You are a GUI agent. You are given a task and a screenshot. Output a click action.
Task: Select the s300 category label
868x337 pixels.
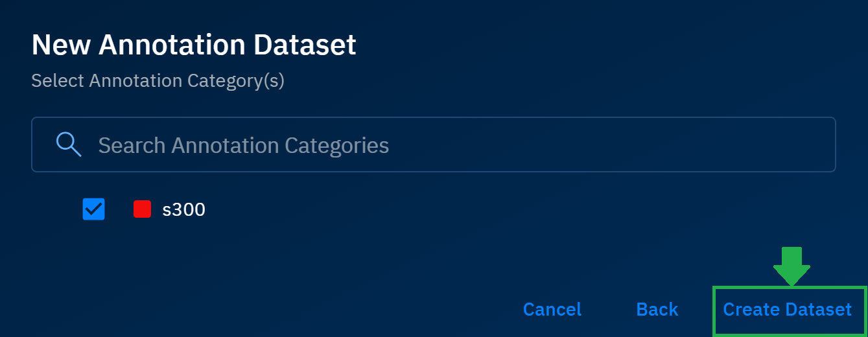(x=183, y=209)
